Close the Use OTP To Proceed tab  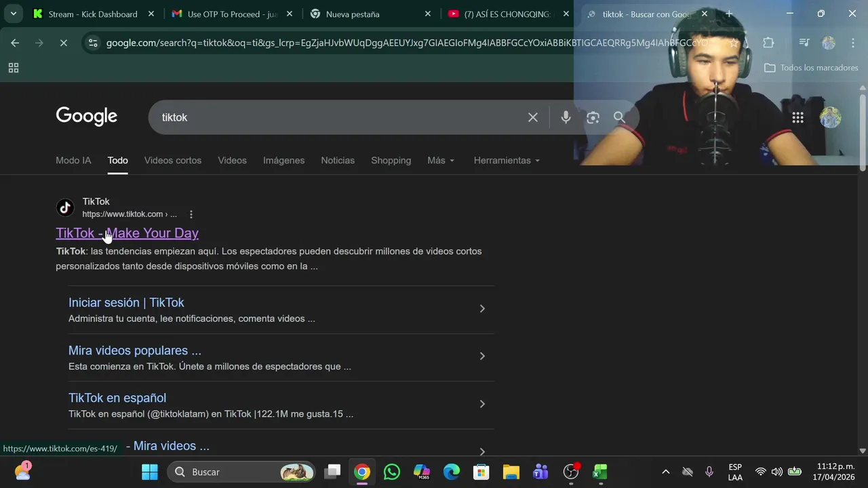[290, 14]
